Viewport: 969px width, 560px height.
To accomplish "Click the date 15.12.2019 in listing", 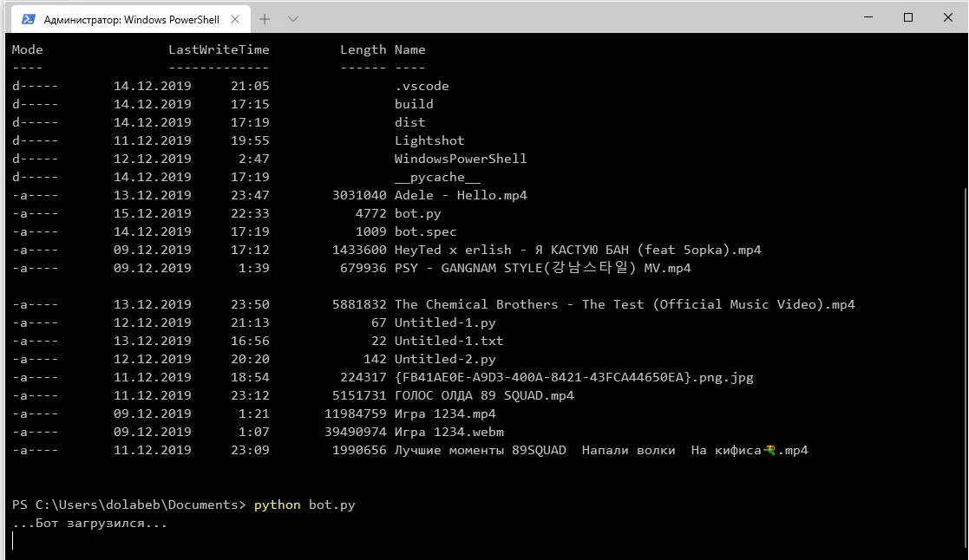I will pyautogui.click(x=152, y=213).
